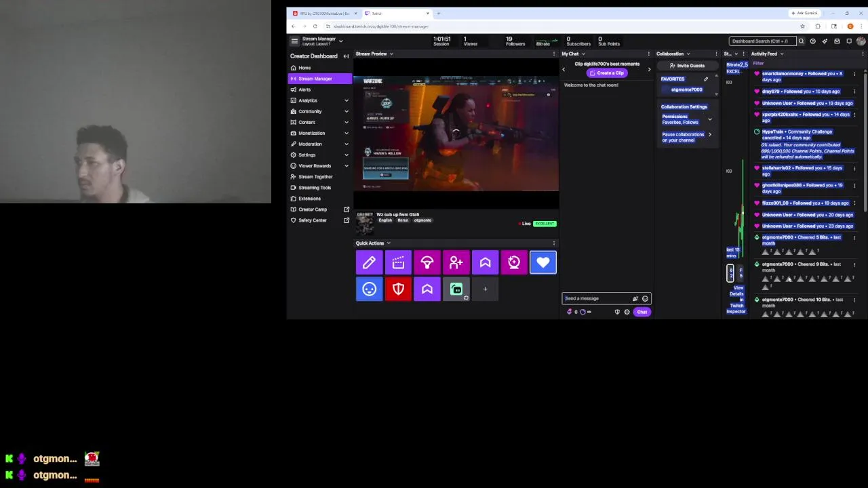
Task: Open My Chat panel options menu
Action: pyautogui.click(x=649, y=54)
